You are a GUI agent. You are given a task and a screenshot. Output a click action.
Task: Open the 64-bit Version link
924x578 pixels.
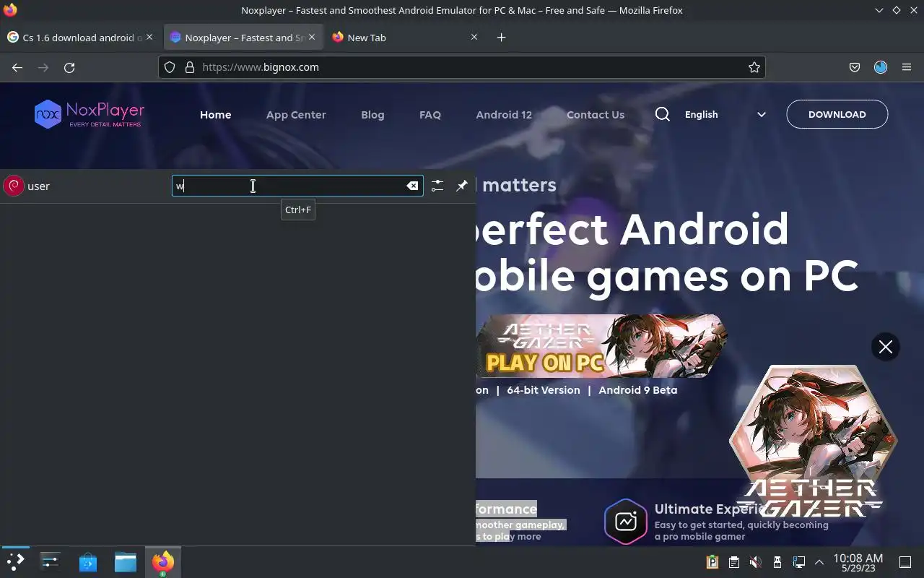pyautogui.click(x=544, y=390)
